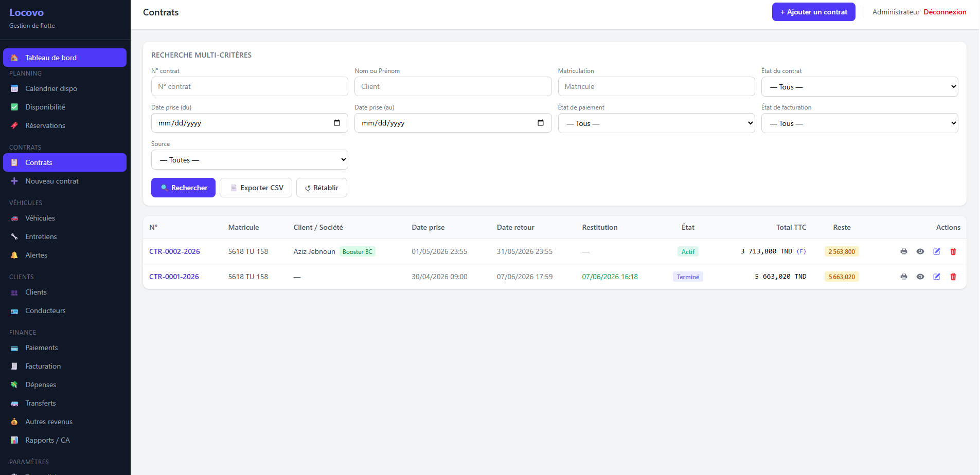
Task: View contract CTR-0002-2026 eye icon
Action: point(920,251)
